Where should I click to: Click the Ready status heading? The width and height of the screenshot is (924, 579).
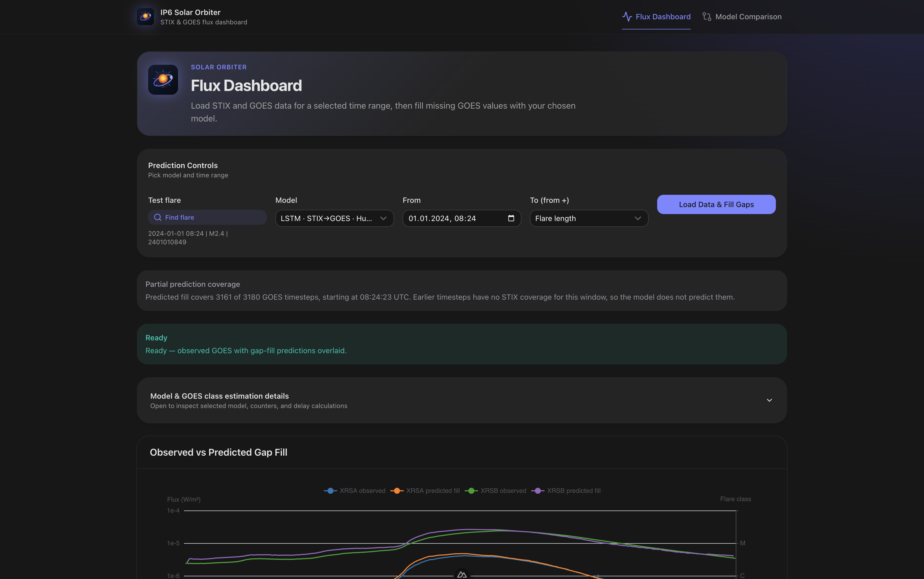[x=156, y=338]
